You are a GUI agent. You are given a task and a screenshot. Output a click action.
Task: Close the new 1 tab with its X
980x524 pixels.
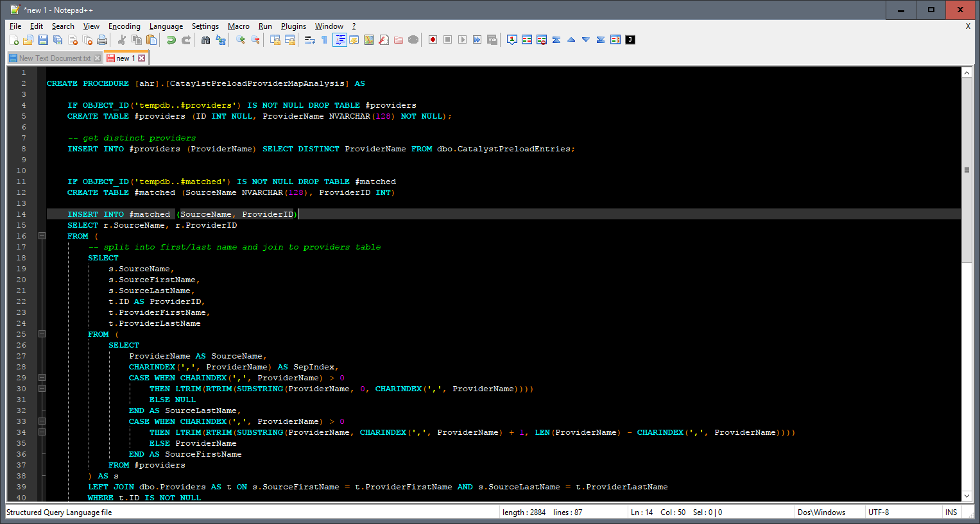click(x=142, y=58)
